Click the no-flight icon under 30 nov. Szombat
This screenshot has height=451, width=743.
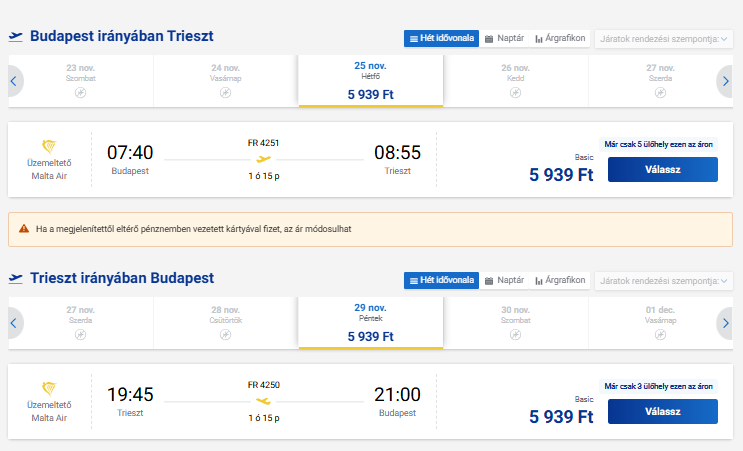(515, 334)
